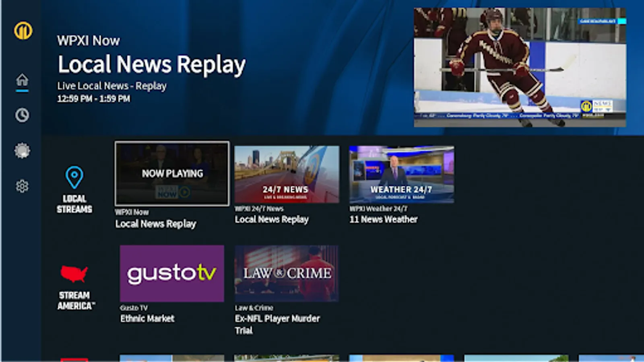Click the Ex-NFL Player Murder Trial title
644x362 pixels.
click(277, 324)
